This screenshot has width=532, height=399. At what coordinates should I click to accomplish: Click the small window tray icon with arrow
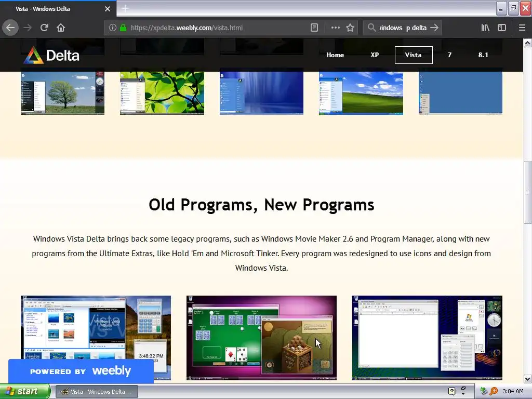coord(463,391)
